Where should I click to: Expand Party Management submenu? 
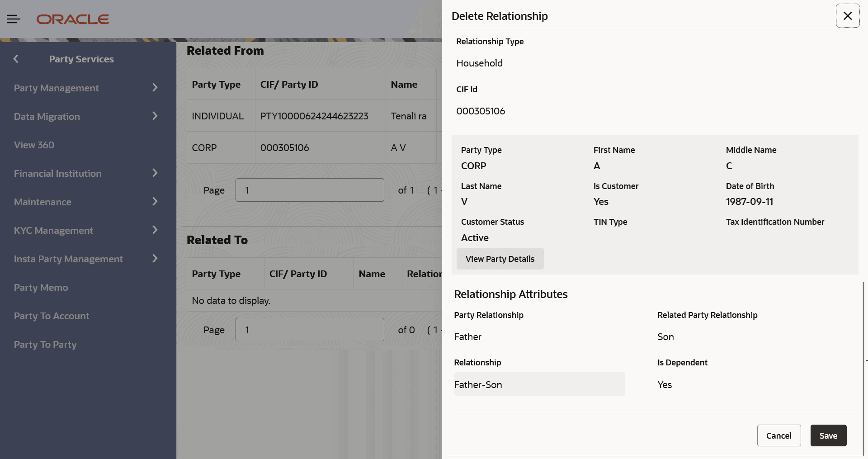pos(155,88)
